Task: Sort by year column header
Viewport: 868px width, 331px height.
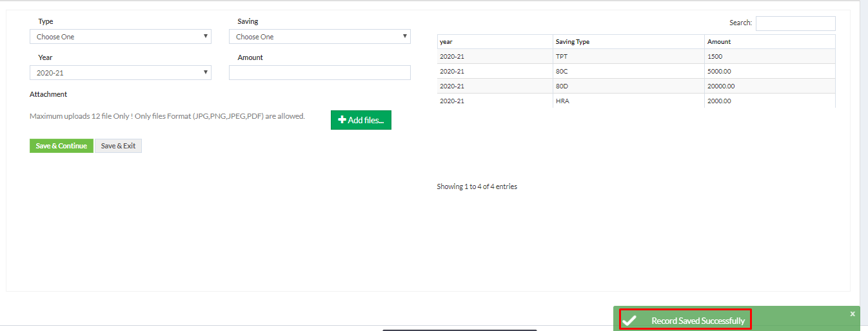Action: pyautogui.click(x=495, y=42)
